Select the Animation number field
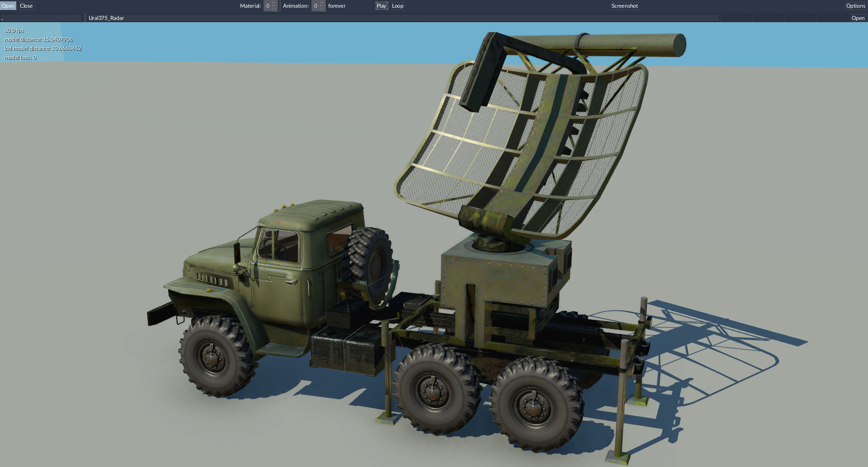Screen dimensions: 868x467 coord(316,6)
